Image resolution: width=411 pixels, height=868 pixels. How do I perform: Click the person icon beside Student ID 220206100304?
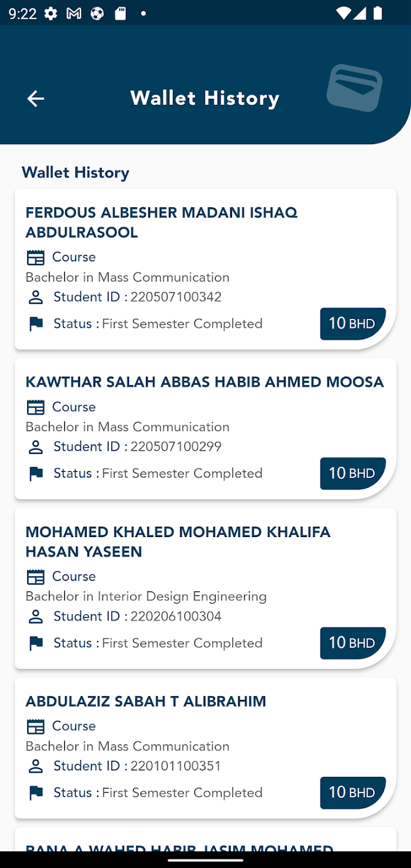coord(36,617)
